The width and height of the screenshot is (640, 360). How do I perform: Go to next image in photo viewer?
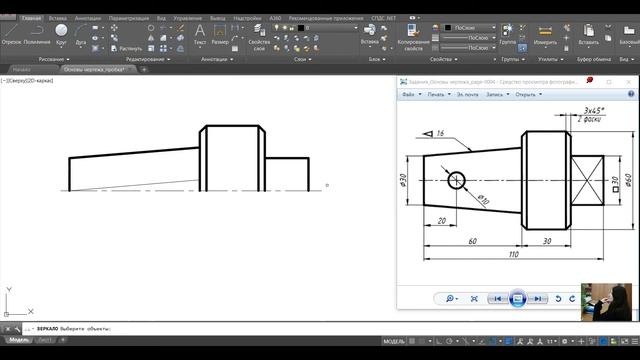(538, 299)
